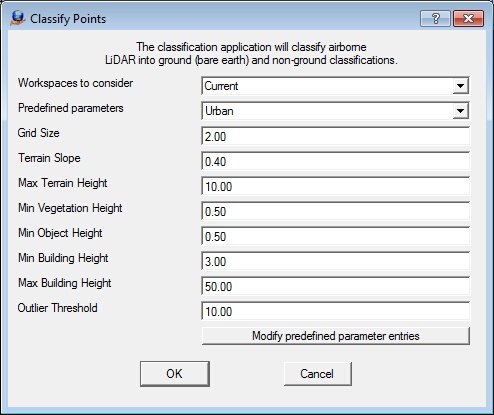Viewport: 494px width, 415px height.
Task: Open the Workspaces to consider dropdown arrow
Action: pyautogui.click(x=460, y=86)
